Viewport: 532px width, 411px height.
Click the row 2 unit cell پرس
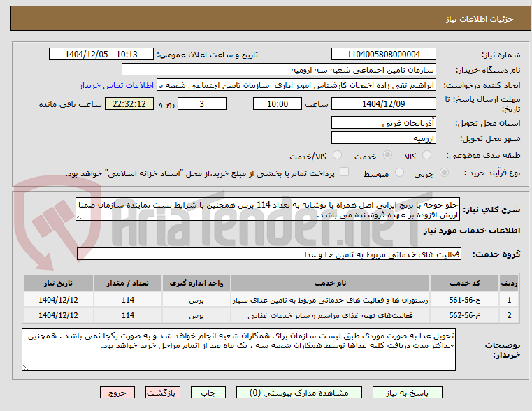tap(196, 315)
